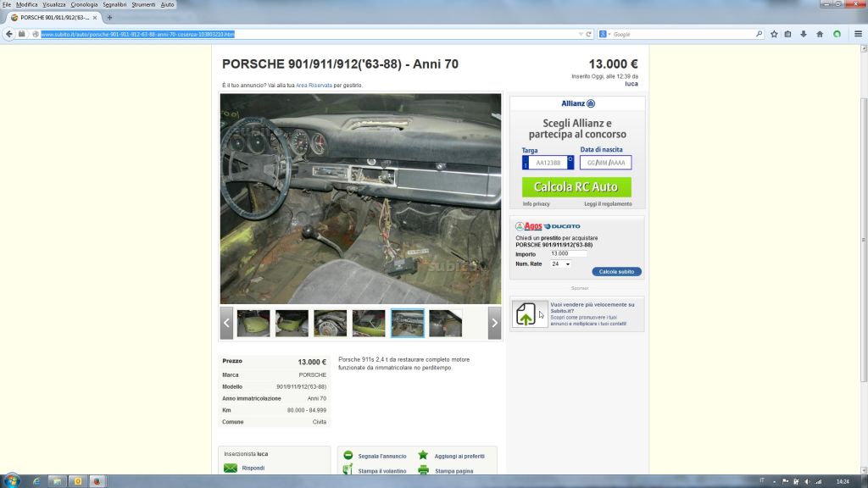Click the red Segnala l'annuncio icon
The height and width of the screenshot is (488, 868).
(348, 455)
